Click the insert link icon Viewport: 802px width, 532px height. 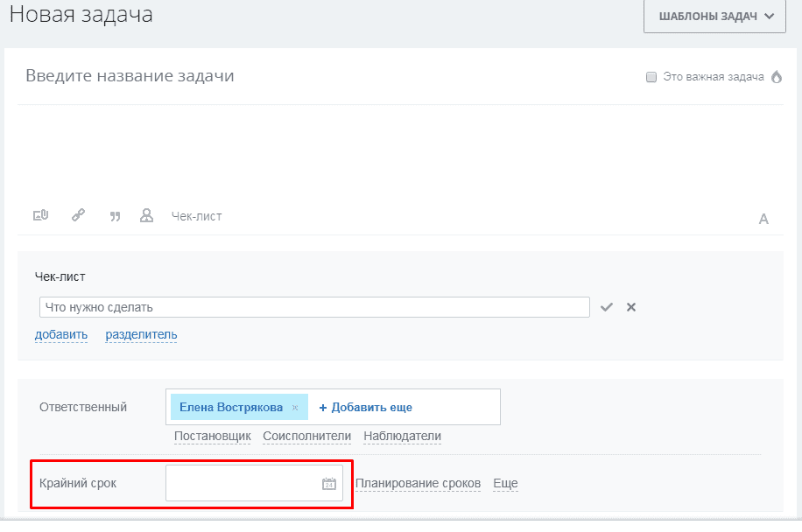pos(78,215)
